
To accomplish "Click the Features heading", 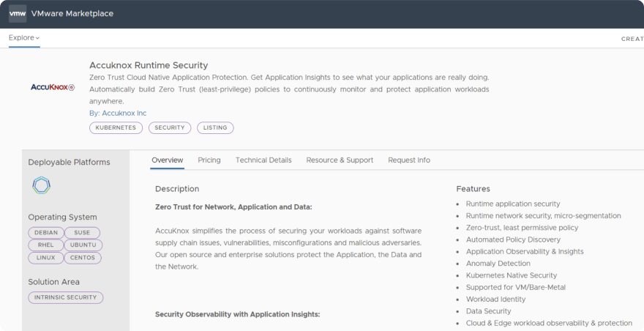I will (x=473, y=189).
